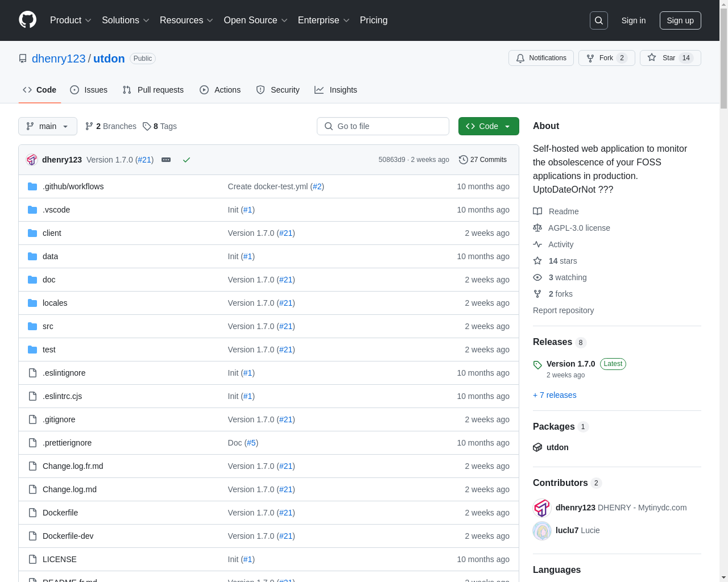The image size is (728, 582).
Task: Open the Enterprise dropdown
Action: [x=324, y=20]
